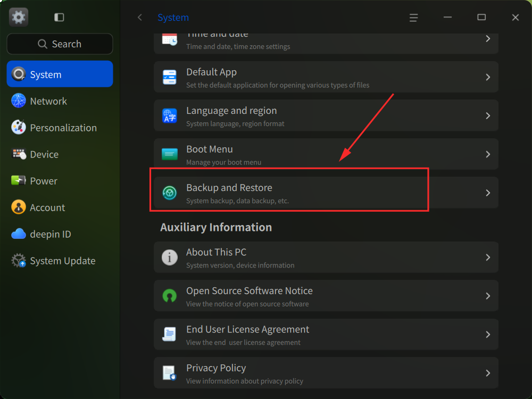Expand Time and date chevron
Image resolution: width=532 pixels, height=399 pixels.
pyautogui.click(x=488, y=39)
